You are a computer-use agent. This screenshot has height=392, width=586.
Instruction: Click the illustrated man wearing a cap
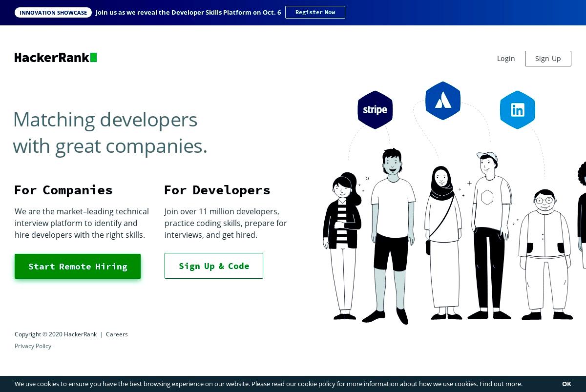(x=490, y=236)
